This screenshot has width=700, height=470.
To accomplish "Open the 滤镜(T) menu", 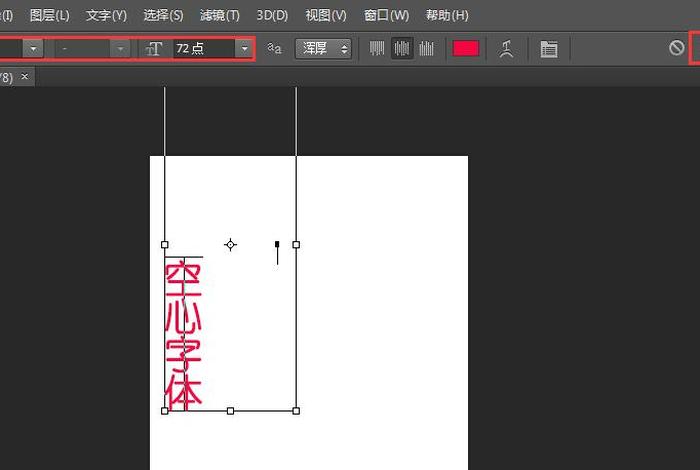I will [220, 16].
